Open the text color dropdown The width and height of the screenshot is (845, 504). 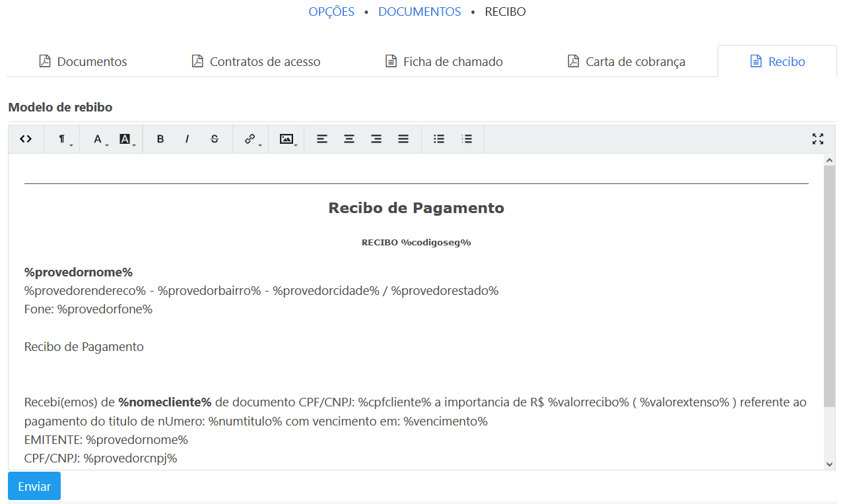point(98,139)
